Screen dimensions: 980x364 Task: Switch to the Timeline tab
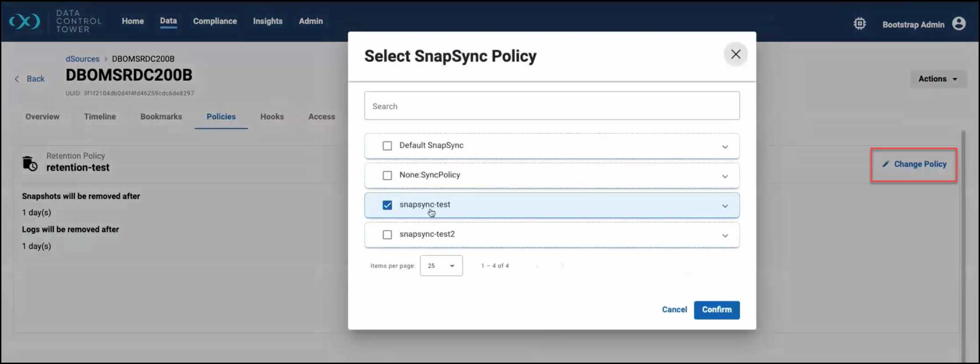point(100,117)
